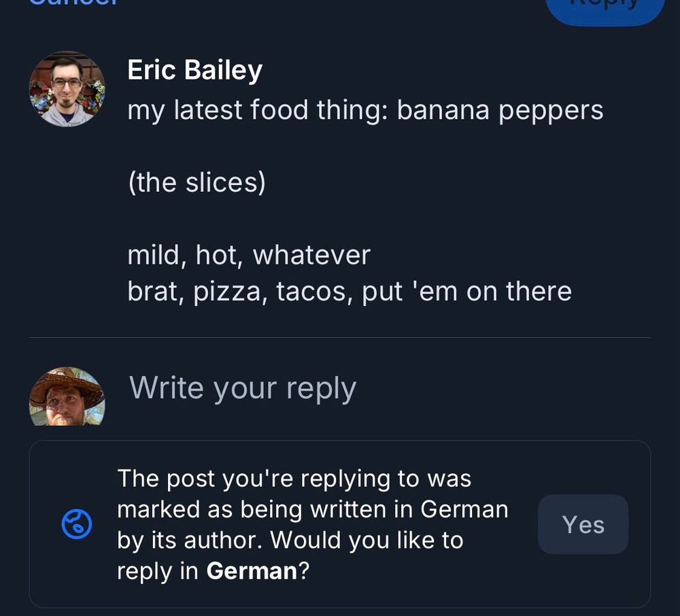Click the 'brat, pizza, tacos' line
Viewport: 680px width, 616px height.
click(x=350, y=291)
